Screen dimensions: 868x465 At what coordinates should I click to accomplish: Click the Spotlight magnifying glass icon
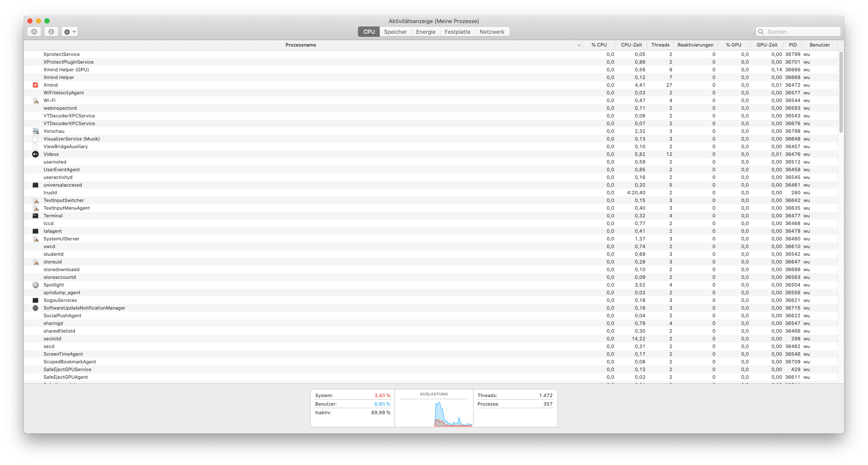[36, 285]
